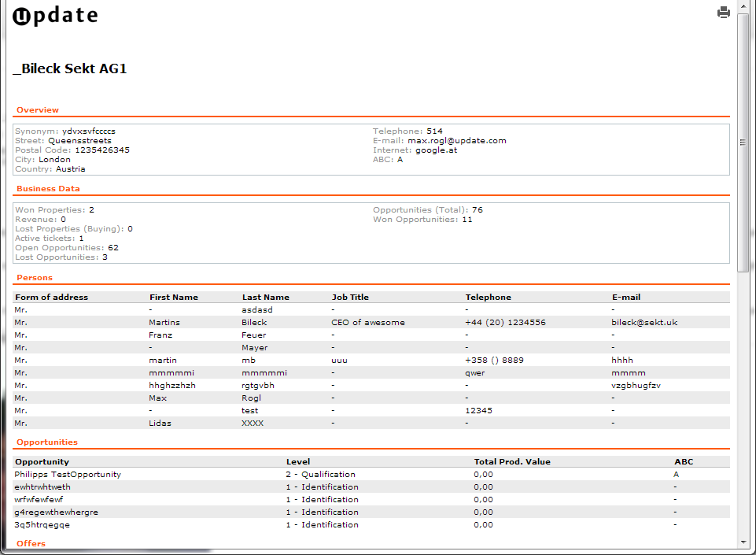Click first name hhghzzhzh
This screenshot has width=756, height=555.
[172, 385]
